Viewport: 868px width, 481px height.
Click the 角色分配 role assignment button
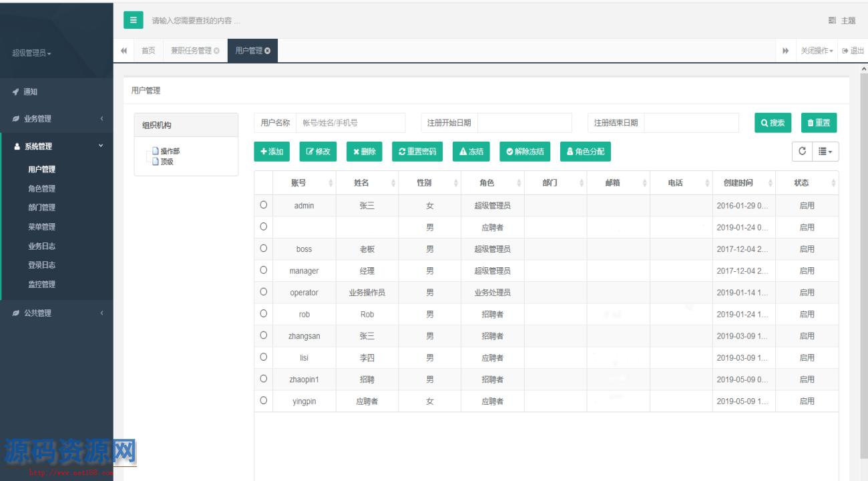pos(586,152)
